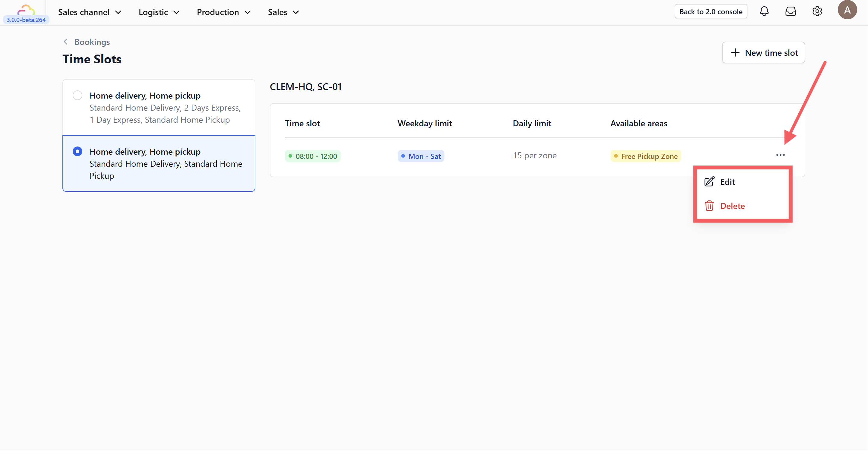Choose Edit from the context menu
The image size is (868, 451).
point(728,182)
